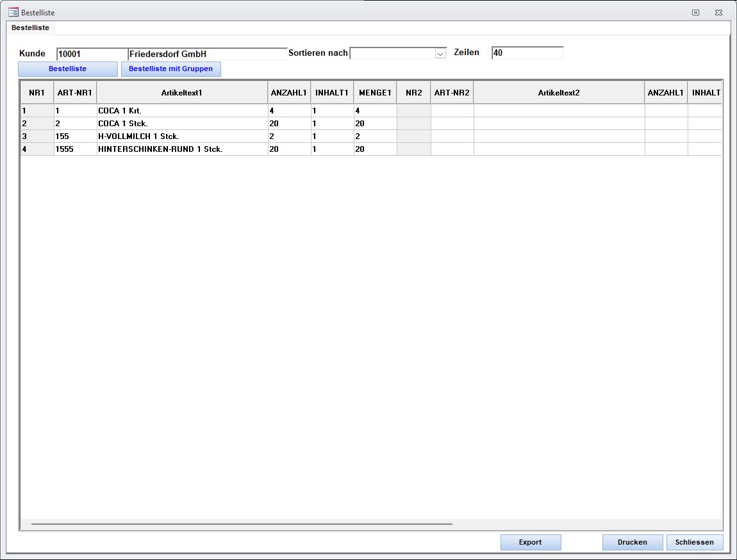Click the Artikeltext2 column header
The height and width of the screenshot is (560, 737).
pos(559,93)
